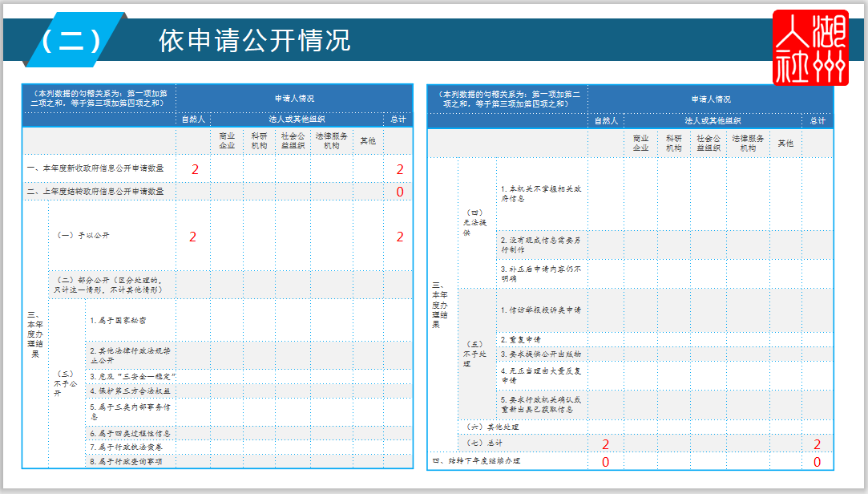Click 其他 column header in the left table
This screenshot has width=868, height=494.
coord(368,140)
